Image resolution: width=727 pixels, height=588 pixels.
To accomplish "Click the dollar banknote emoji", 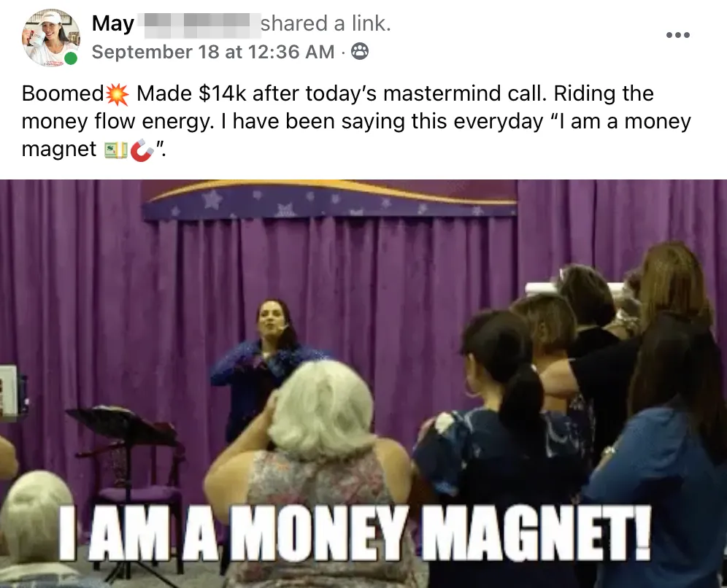I will pyautogui.click(x=115, y=150).
